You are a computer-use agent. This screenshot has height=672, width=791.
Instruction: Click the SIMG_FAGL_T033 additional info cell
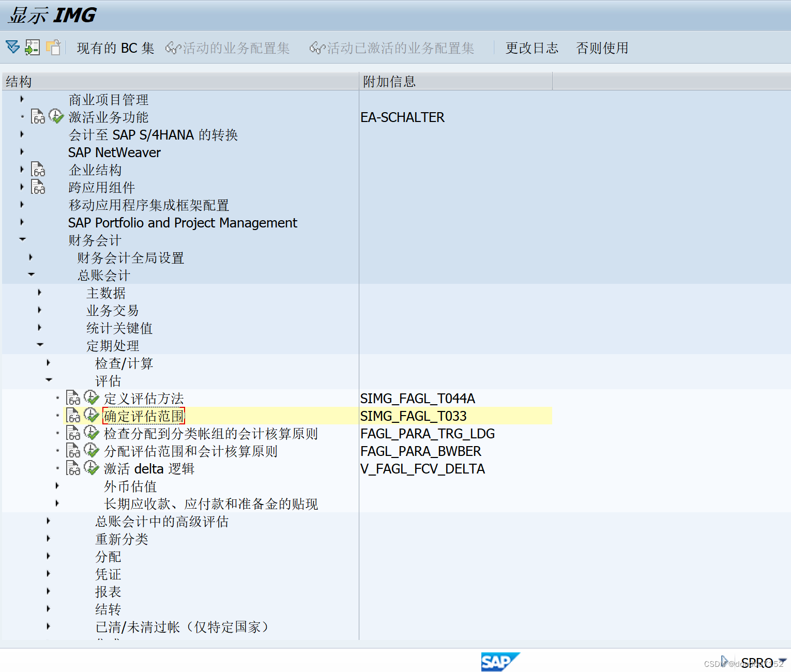pyautogui.click(x=413, y=416)
